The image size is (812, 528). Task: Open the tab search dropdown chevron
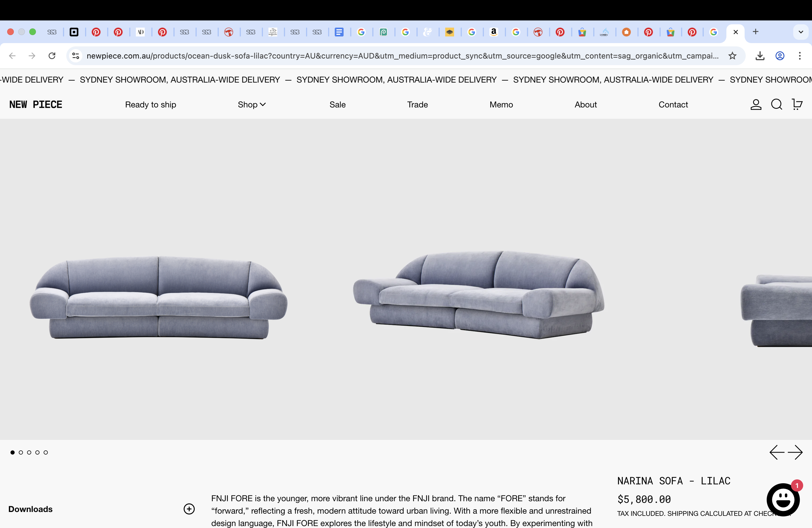(801, 32)
